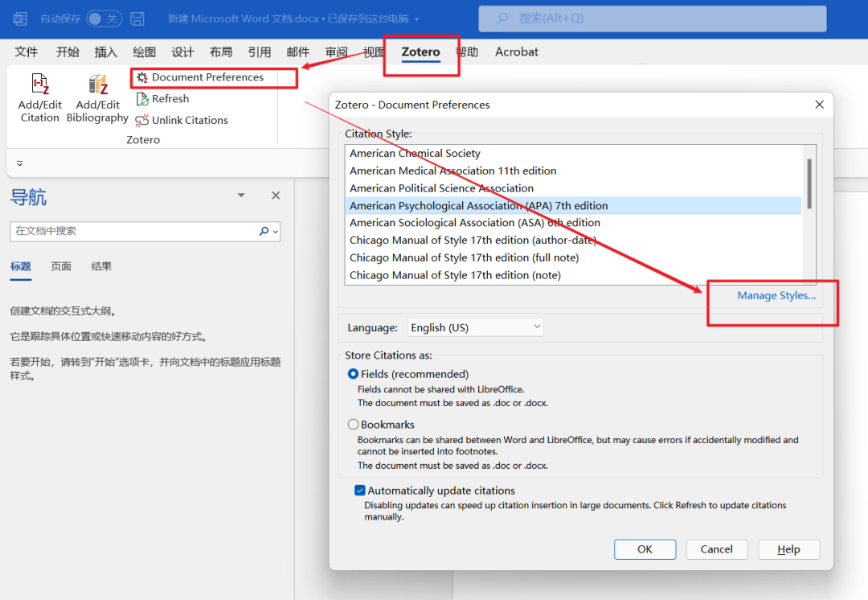This screenshot has width=868, height=600.
Task: Select the Fields (recommended) radio button
Action: [x=353, y=374]
